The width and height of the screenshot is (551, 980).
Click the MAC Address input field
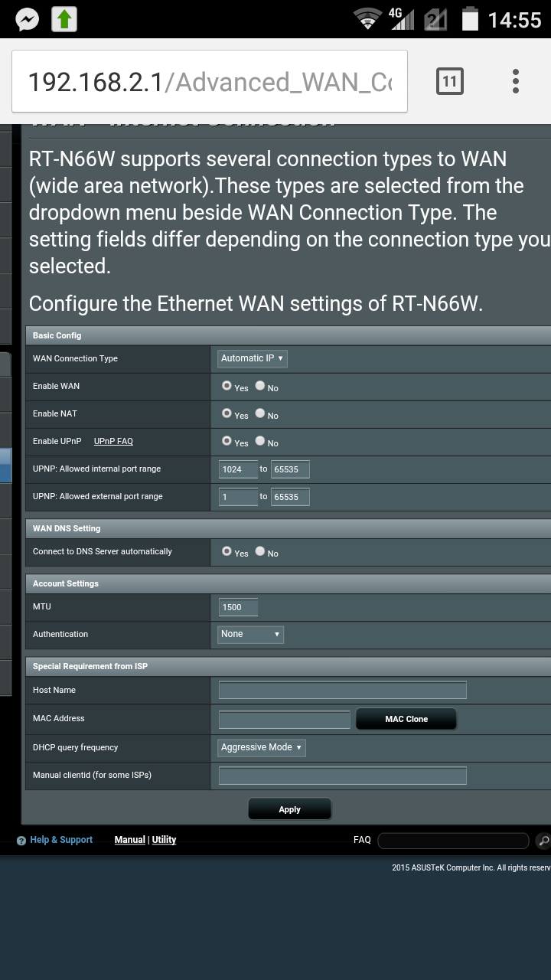pyautogui.click(x=284, y=719)
